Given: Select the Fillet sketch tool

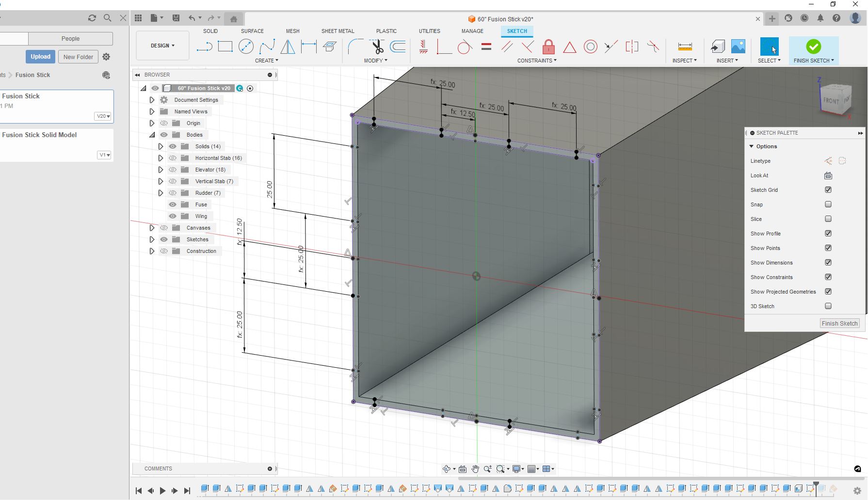Looking at the screenshot, I should 355,47.
